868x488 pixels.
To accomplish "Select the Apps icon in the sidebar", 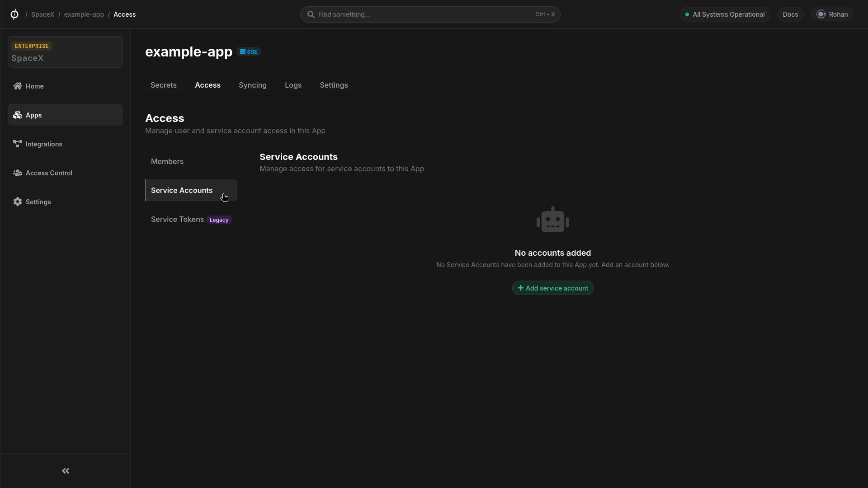I will click(x=17, y=115).
